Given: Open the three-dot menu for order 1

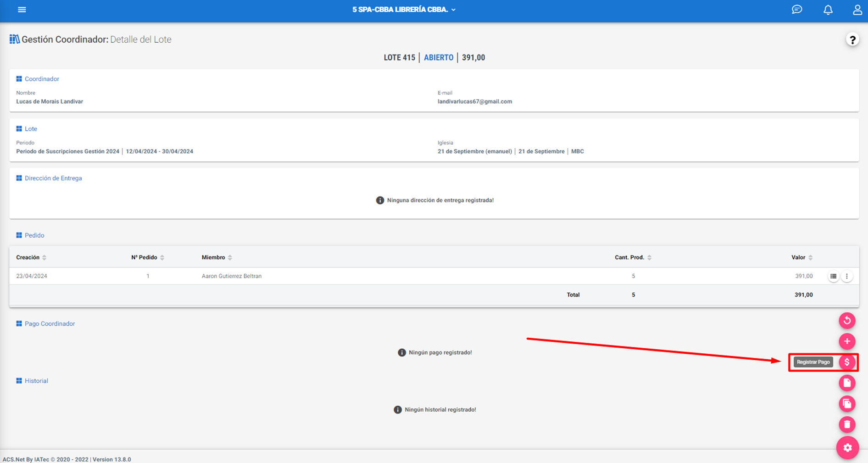Looking at the screenshot, I should click(847, 276).
